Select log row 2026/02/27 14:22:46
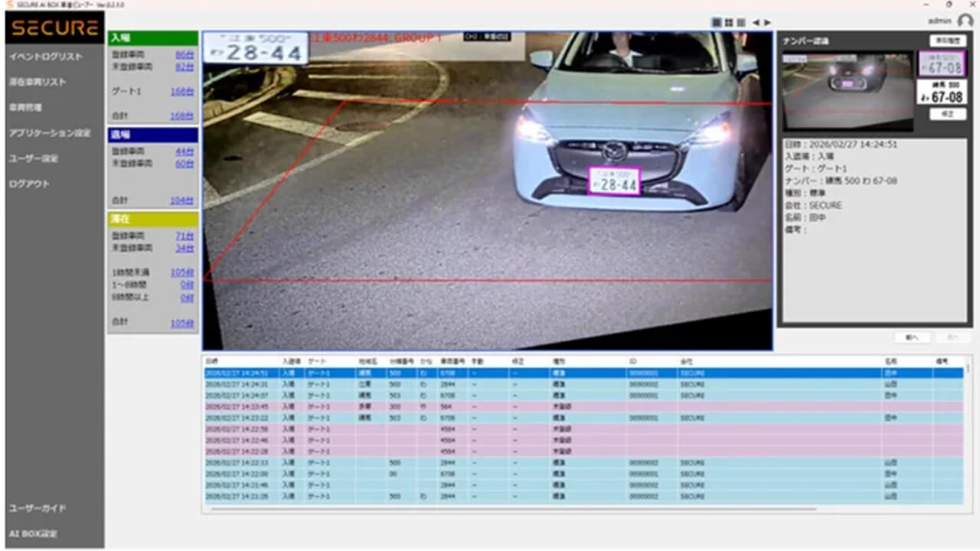The height and width of the screenshot is (551, 980). 583,441
